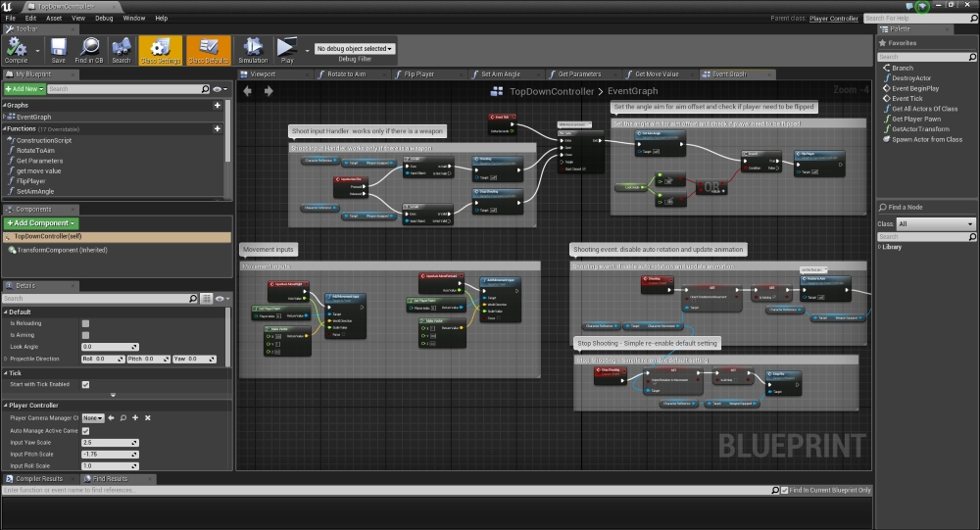Toggle the Is Aiming checkbox
This screenshot has width=980, height=530.
tap(85, 335)
